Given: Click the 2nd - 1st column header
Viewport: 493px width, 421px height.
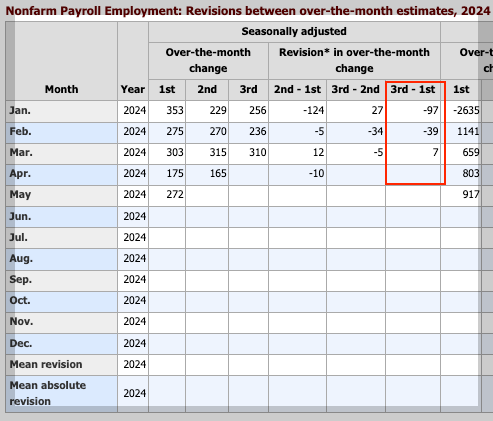Looking at the screenshot, I should coord(297,89).
